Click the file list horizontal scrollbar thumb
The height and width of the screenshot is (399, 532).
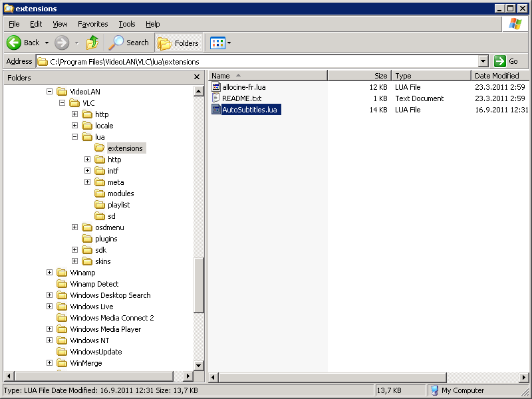click(332, 377)
